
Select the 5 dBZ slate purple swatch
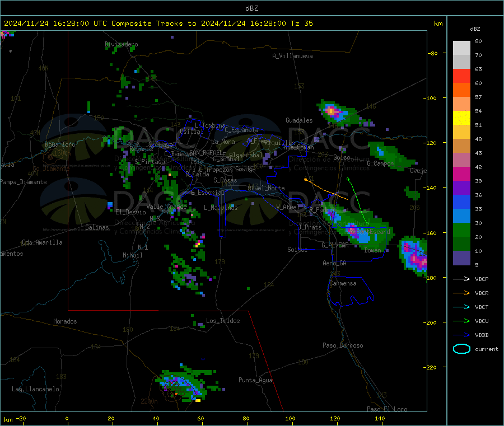[461, 258]
